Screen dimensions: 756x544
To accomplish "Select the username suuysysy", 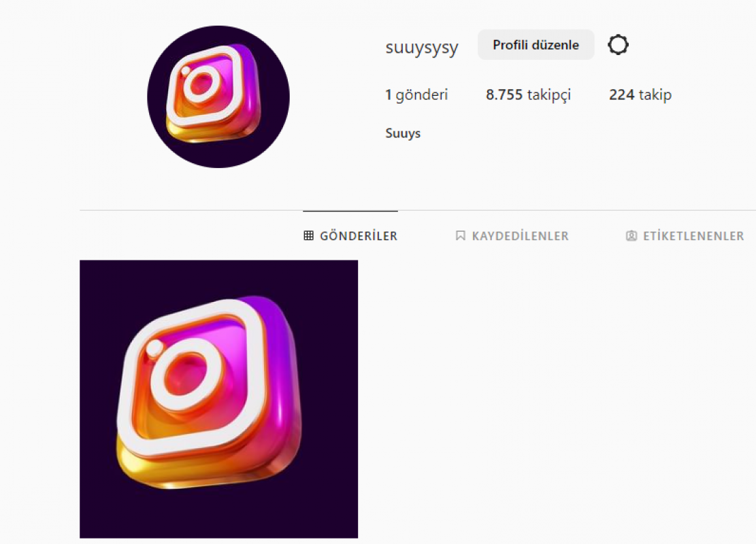I will click(422, 47).
